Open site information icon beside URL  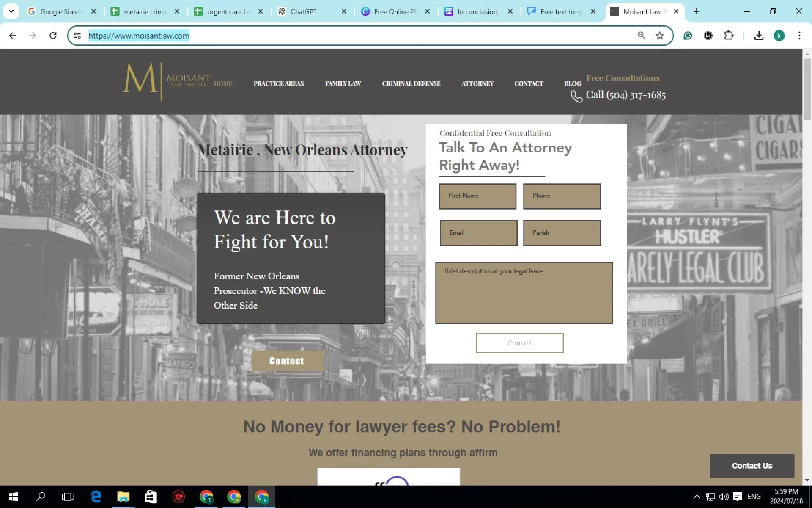pos(77,36)
